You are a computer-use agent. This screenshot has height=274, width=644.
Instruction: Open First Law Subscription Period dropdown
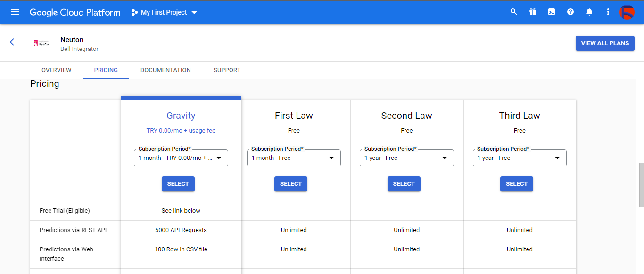[293, 158]
